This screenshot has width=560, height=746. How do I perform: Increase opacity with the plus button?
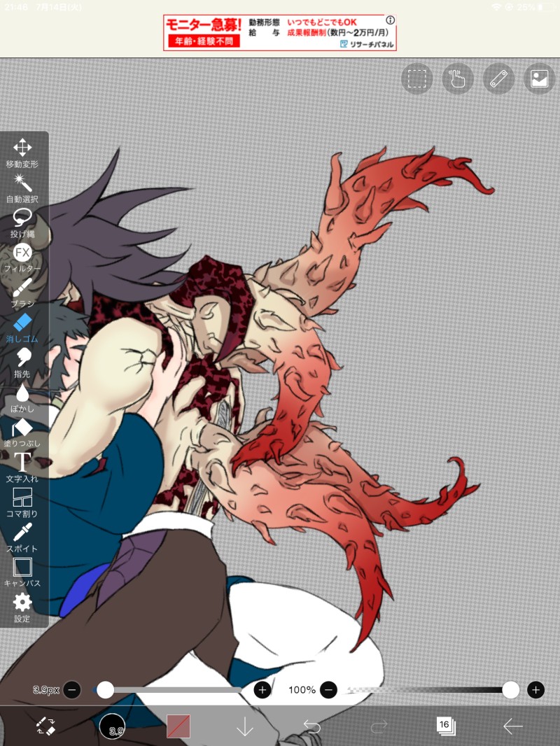pyautogui.click(x=535, y=689)
